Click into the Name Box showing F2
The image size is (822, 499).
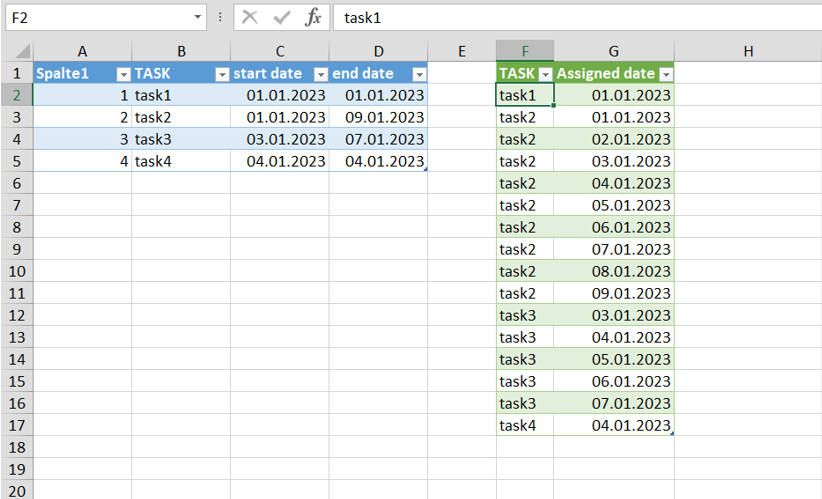point(100,17)
